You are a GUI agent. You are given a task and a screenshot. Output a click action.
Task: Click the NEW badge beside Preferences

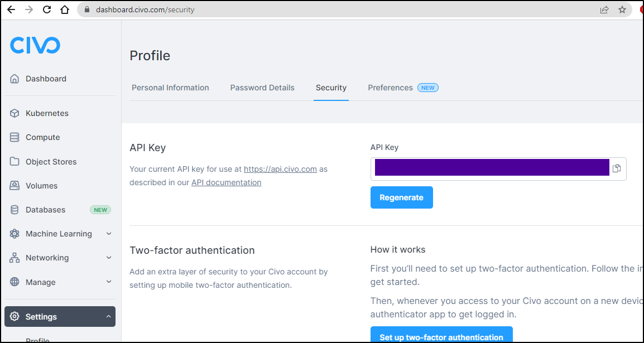pyautogui.click(x=428, y=88)
